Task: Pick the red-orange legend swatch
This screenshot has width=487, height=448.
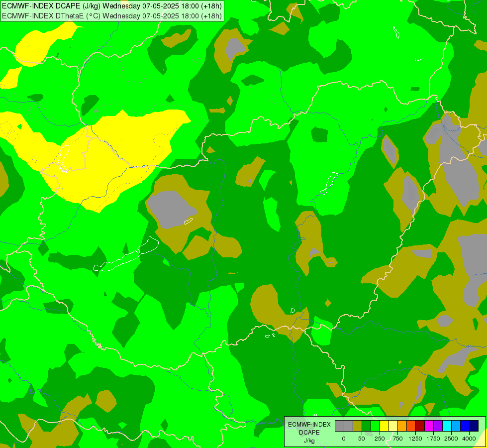Action: click(411, 426)
